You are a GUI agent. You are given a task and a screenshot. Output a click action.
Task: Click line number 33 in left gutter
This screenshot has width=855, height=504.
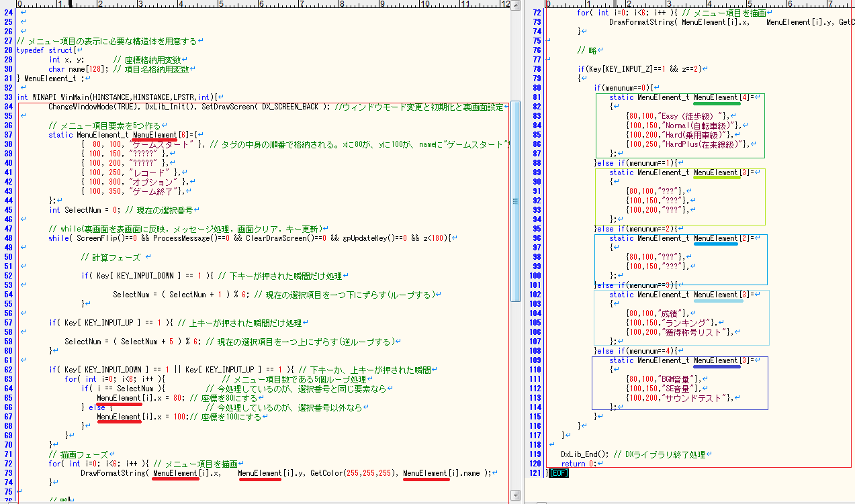click(x=8, y=97)
